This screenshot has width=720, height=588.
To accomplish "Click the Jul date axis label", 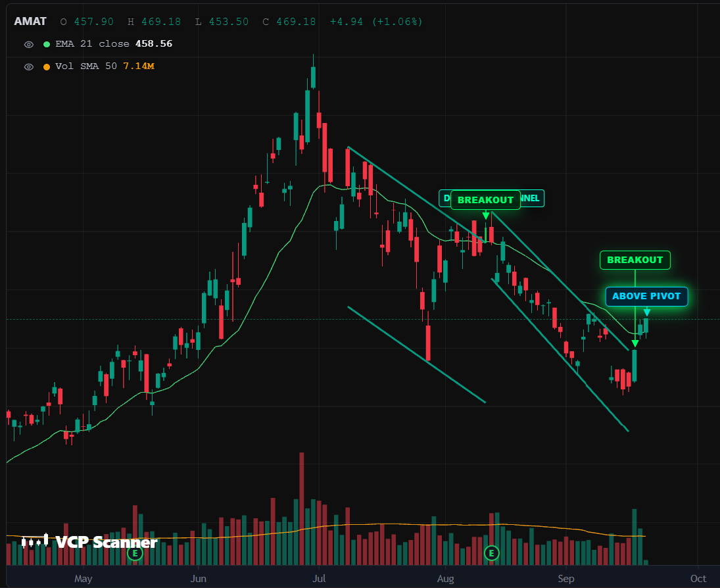I will pos(319,578).
